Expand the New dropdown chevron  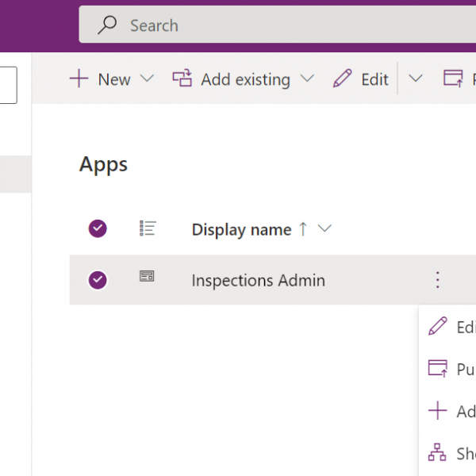148,79
